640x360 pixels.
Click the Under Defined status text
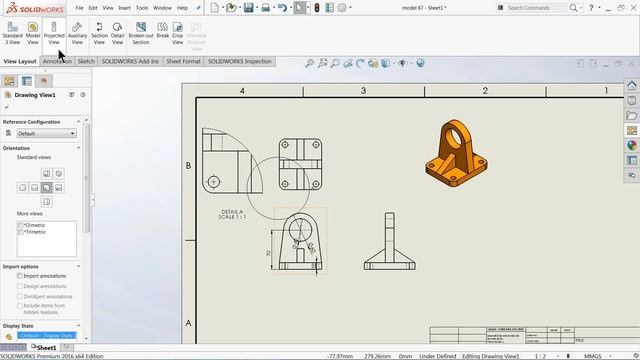coord(438,356)
